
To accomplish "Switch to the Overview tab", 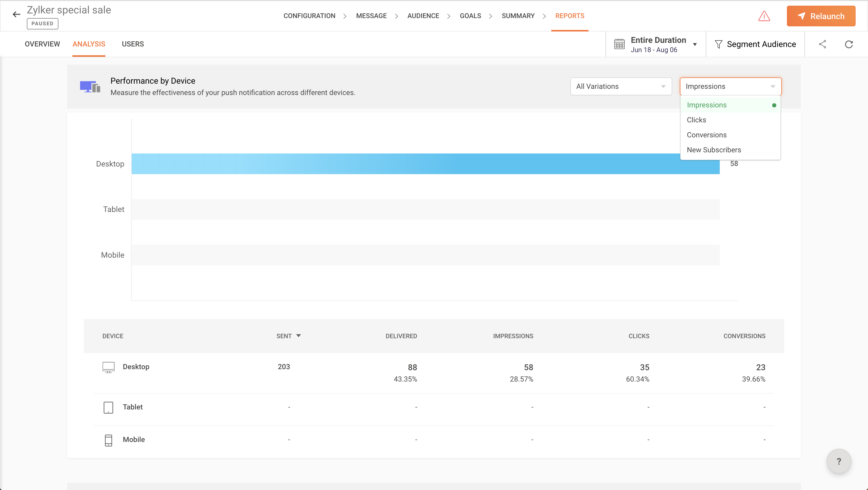I will pos(42,44).
